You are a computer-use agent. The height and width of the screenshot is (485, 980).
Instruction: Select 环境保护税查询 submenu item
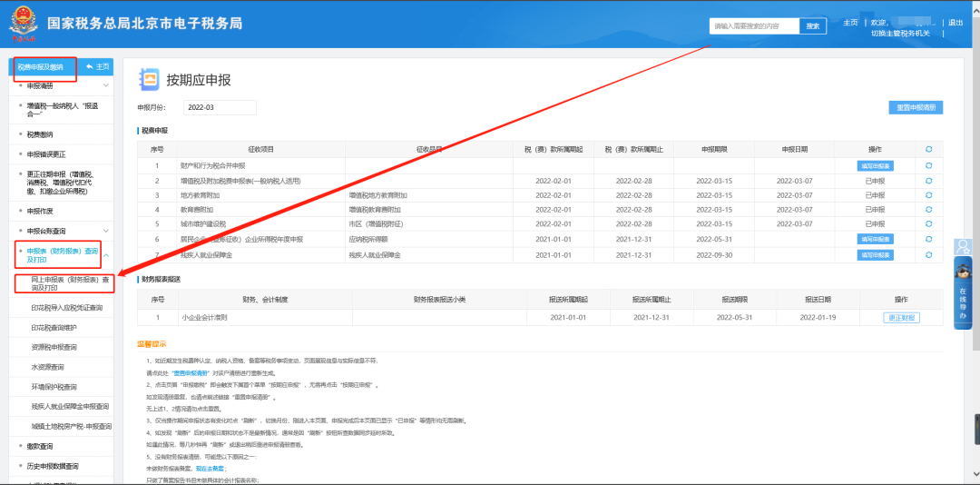54,387
